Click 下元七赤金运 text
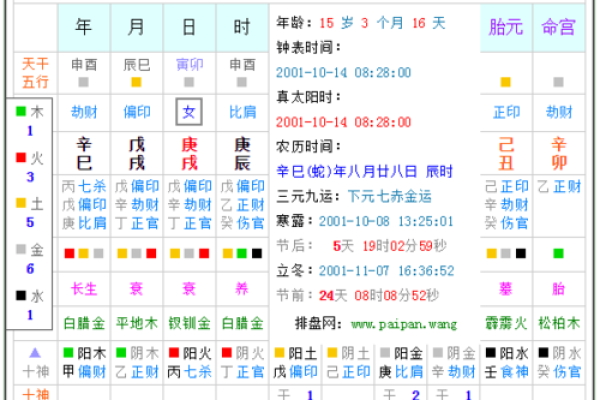 (390, 196)
